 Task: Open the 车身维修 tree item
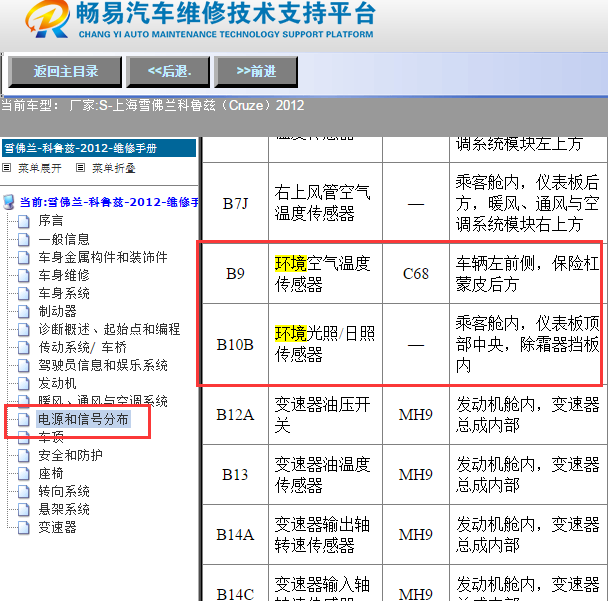coord(64,275)
